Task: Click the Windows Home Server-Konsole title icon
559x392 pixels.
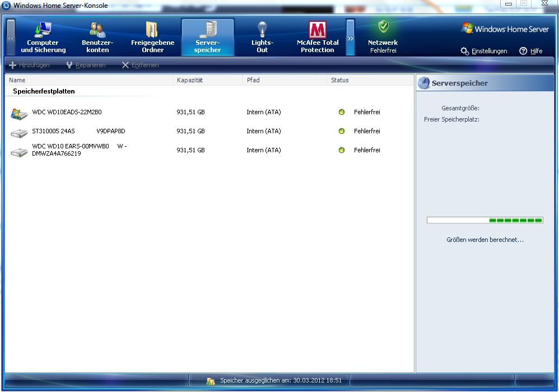Action: click(x=6, y=6)
